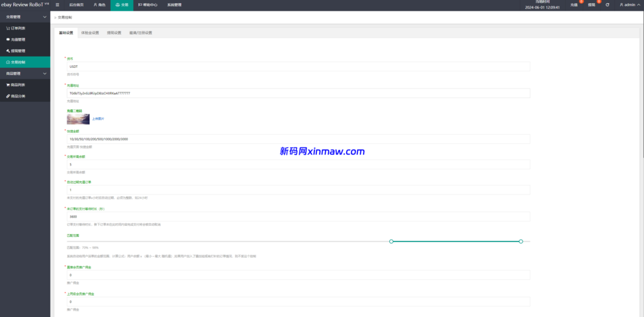This screenshot has height=317, width=644.
Task: Click the 上传图片 upload link
Action: [98, 119]
